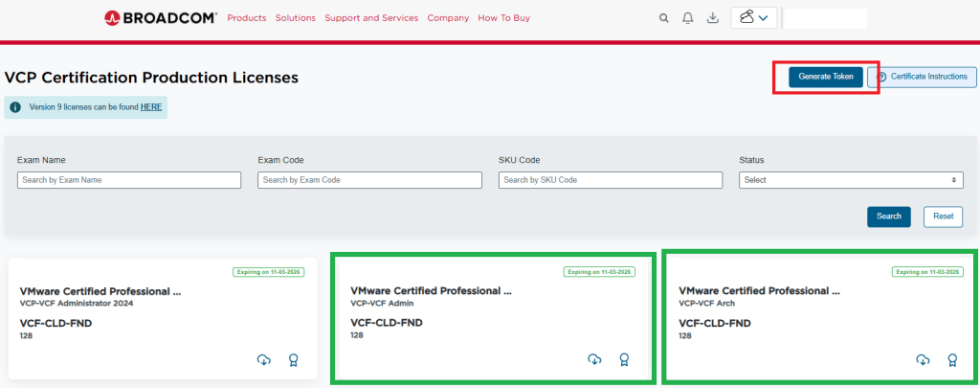The height and width of the screenshot is (388, 980).
Task: Open the notifications bell icon
Action: (x=688, y=18)
